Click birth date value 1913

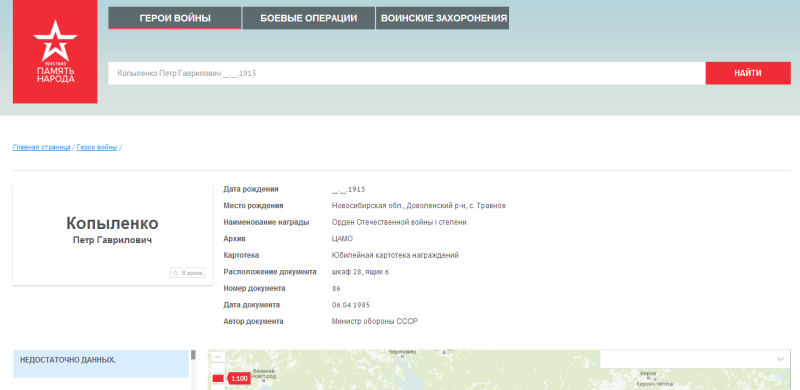(x=348, y=189)
